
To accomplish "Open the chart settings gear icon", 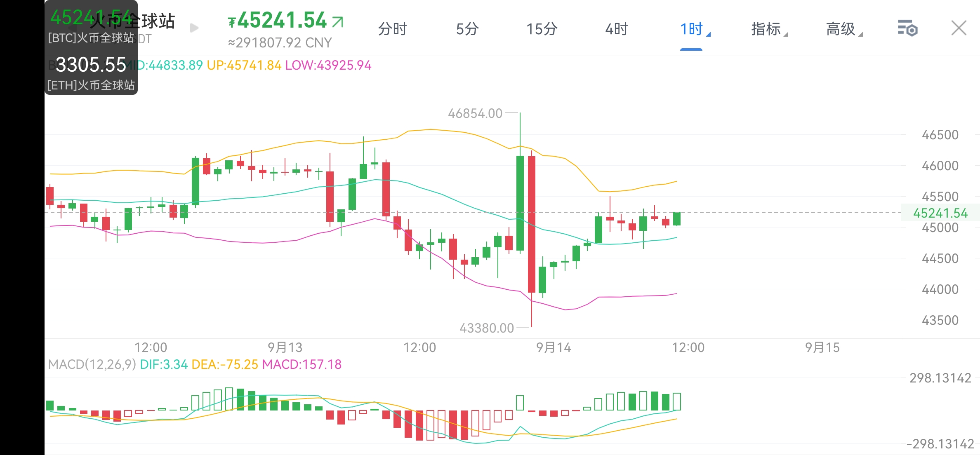I will tap(907, 28).
